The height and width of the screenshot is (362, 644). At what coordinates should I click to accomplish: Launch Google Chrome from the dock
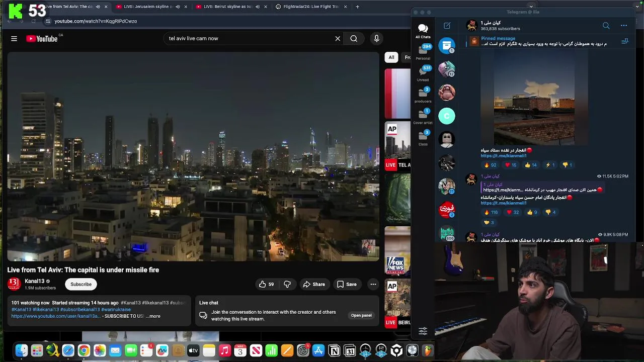coord(84,351)
